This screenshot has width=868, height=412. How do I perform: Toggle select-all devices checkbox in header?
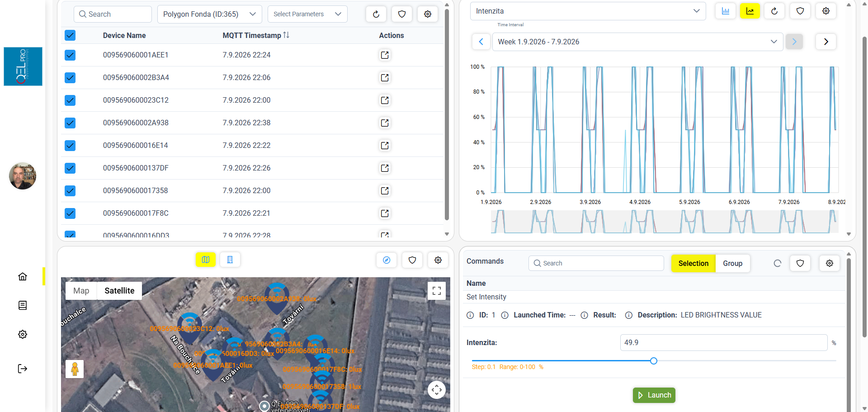click(x=70, y=35)
